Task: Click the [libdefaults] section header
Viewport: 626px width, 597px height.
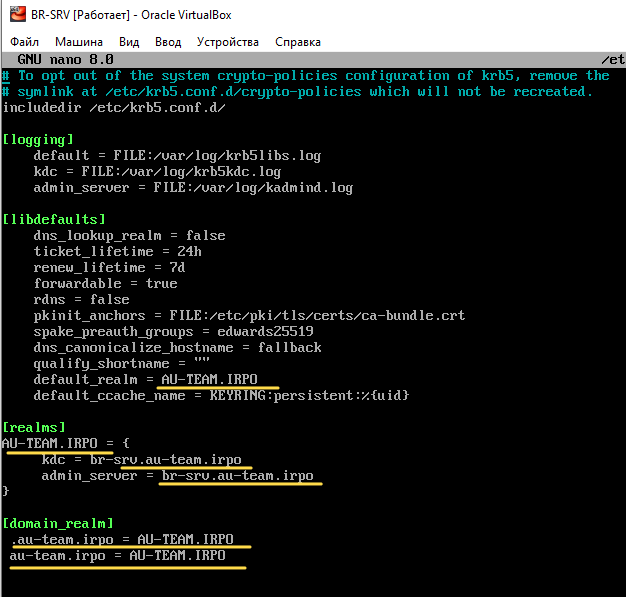Action: pyautogui.click(x=54, y=219)
